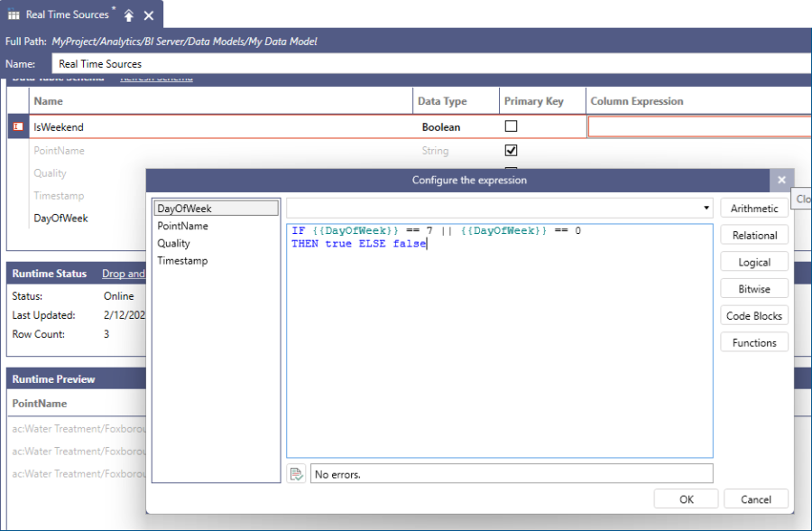Uncheck the Primary Key checkbox for PointName
The height and width of the screenshot is (531, 812).
tap(512, 150)
